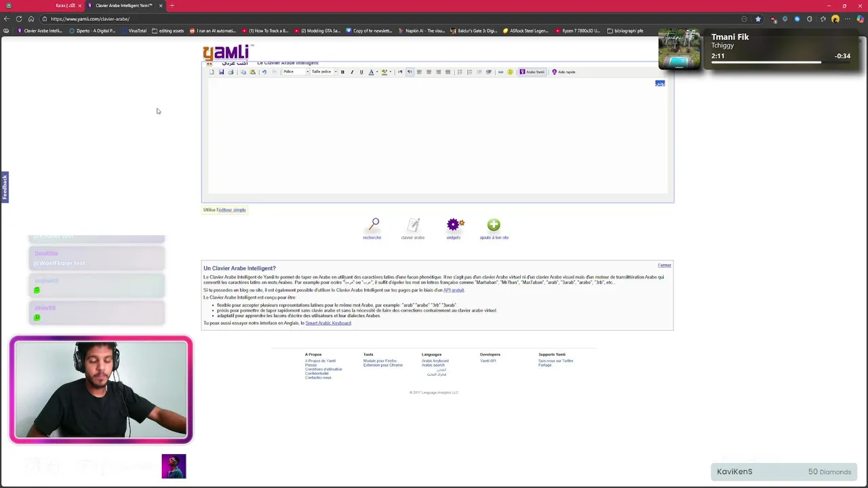Viewport: 868px width, 488px height.
Task: Open the Police font dropdown
Action: [296, 72]
